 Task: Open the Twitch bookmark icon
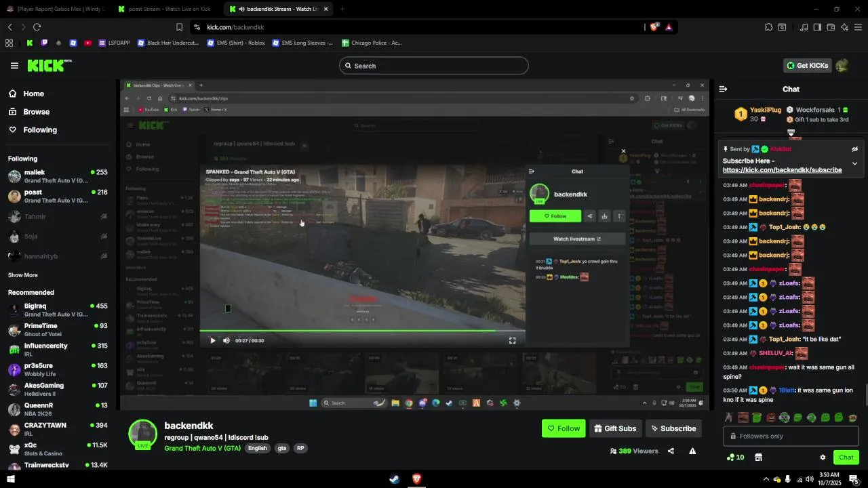(44, 43)
